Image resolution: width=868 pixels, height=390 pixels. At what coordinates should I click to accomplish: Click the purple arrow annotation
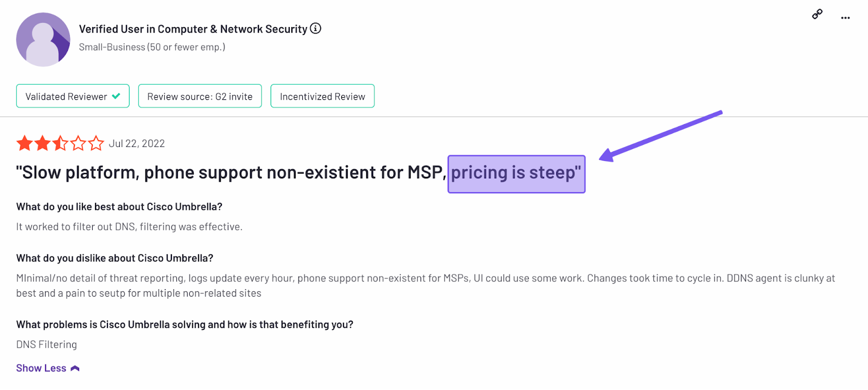tap(661, 136)
